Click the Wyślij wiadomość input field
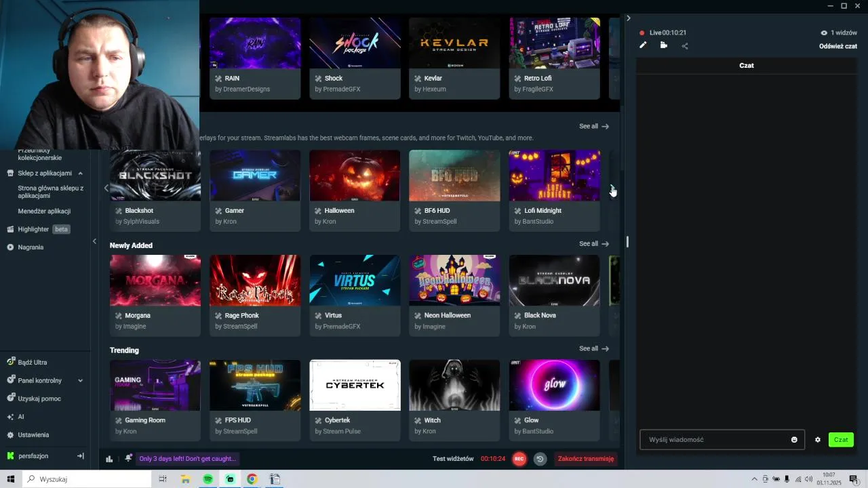868x488 pixels. pyautogui.click(x=722, y=440)
